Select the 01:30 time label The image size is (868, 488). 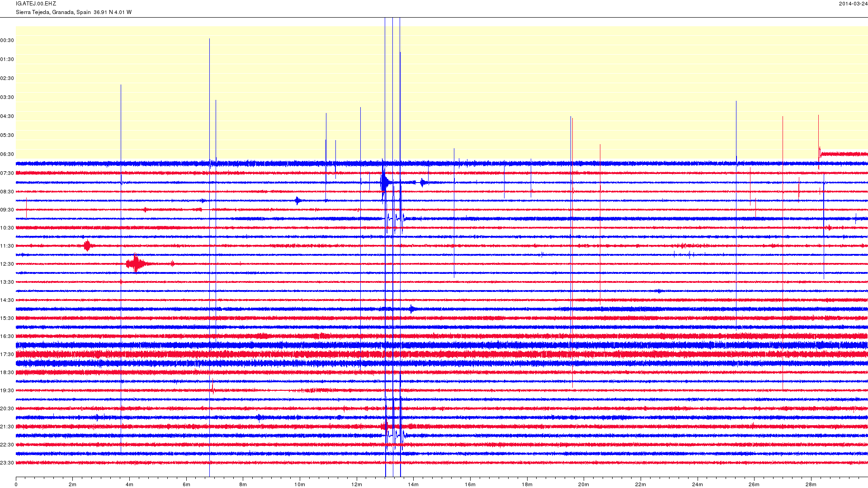[7, 59]
